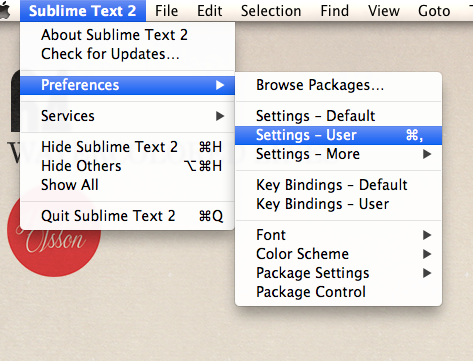Screen dimensions: 473x361
Task: Open Key Bindings – Default
Action: pyautogui.click(x=338, y=185)
